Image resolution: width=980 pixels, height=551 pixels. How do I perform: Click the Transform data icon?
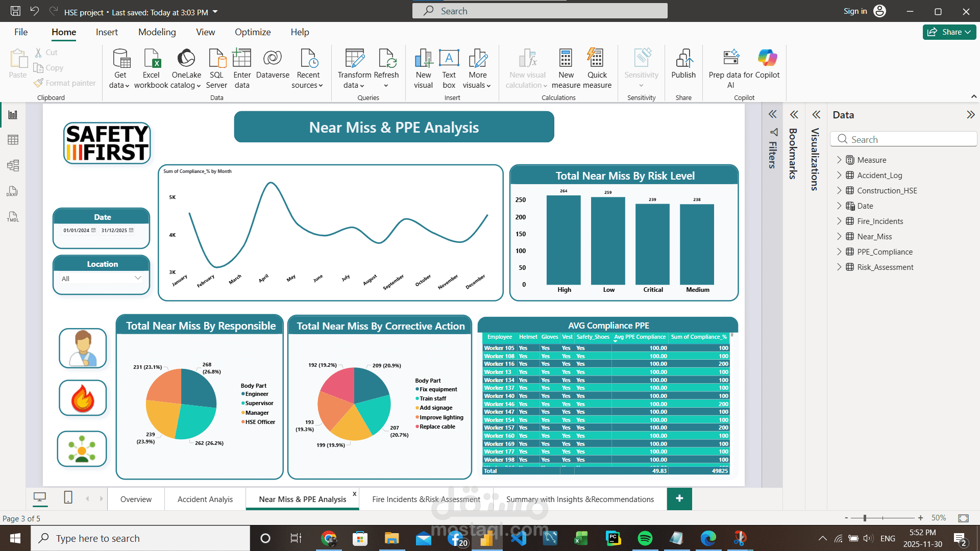coord(354,59)
